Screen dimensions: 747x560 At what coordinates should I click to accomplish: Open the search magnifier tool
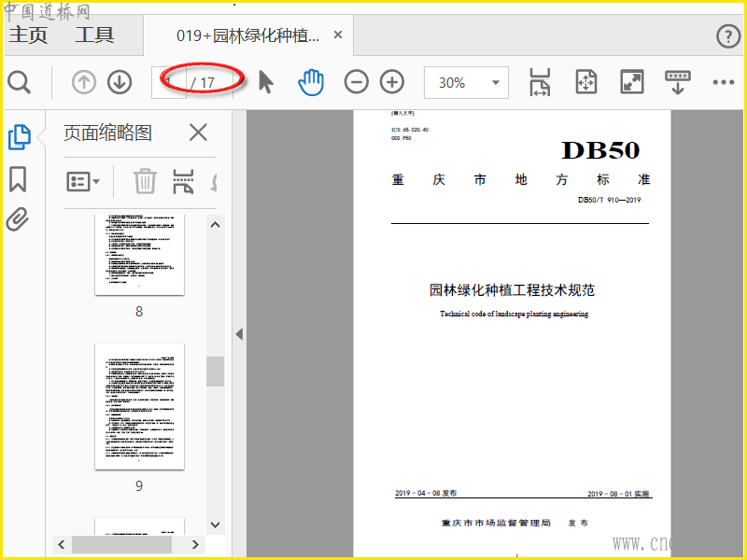click(20, 82)
